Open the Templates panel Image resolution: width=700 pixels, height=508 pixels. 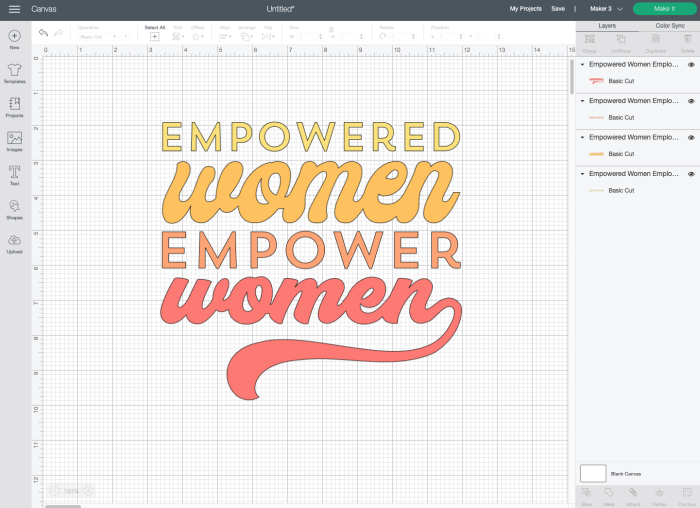click(x=14, y=73)
